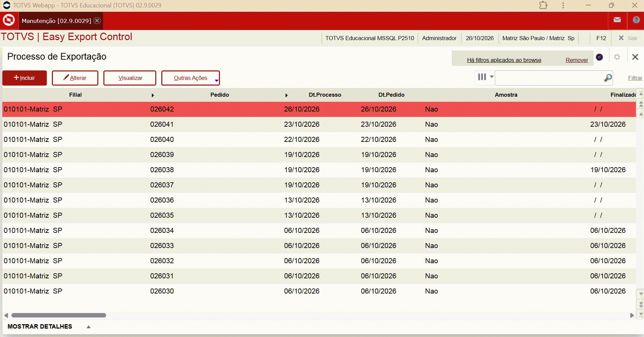The image size is (644, 337).
Task: Click the Visualizar button
Action: [130, 78]
